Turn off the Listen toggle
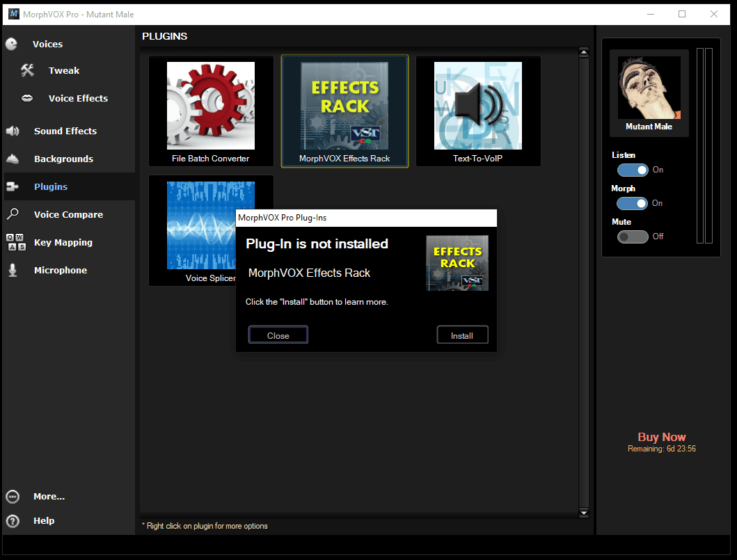Image resolution: width=737 pixels, height=560 pixels. 633,170
